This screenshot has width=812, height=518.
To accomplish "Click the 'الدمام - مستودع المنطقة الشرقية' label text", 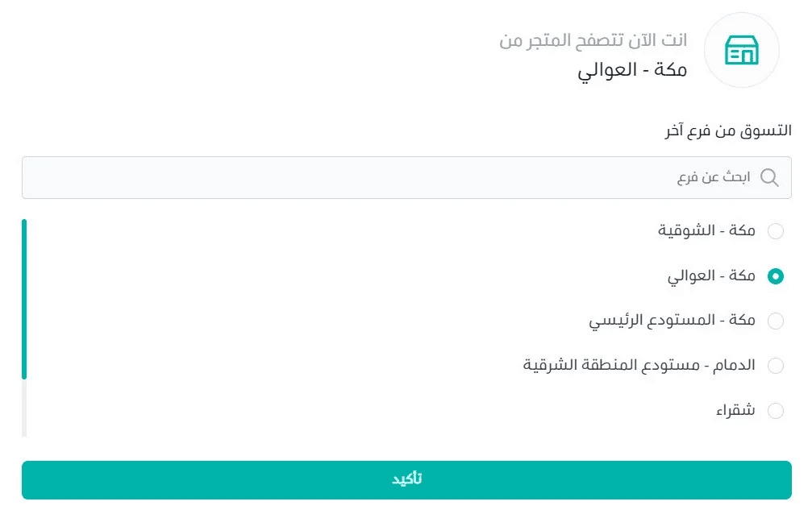I will pyautogui.click(x=639, y=365).
